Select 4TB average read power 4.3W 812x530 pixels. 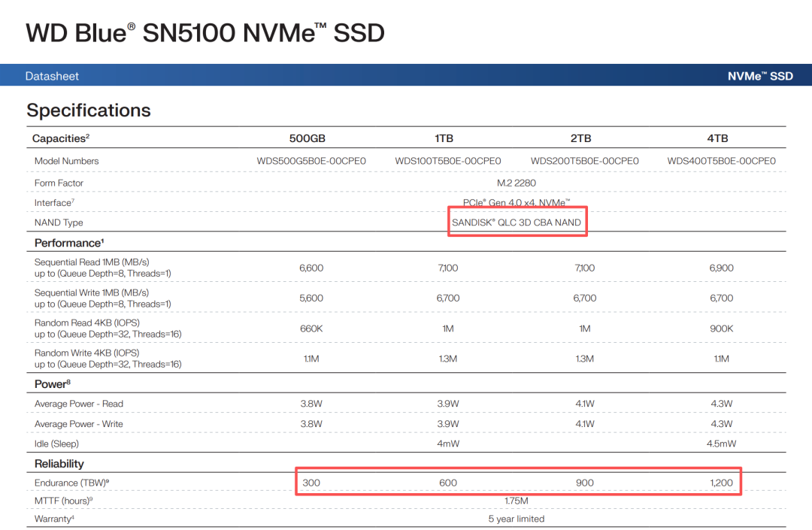pyautogui.click(x=721, y=404)
